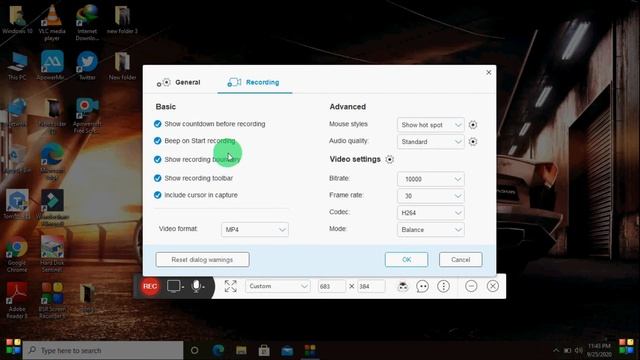Click the width field showing 683
This screenshot has width=640, height=360.
(x=331, y=286)
